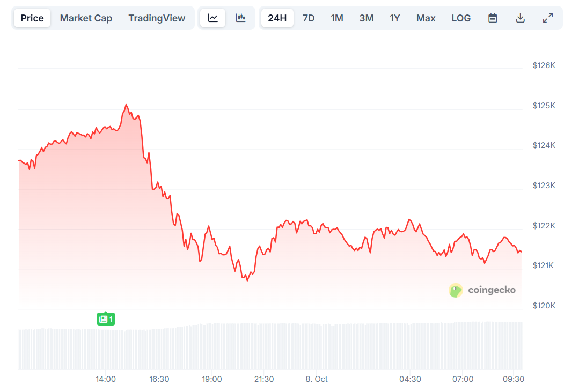This screenshot has width=579, height=392.
Task: Select the 24H time range
Action: pos(277,18)
